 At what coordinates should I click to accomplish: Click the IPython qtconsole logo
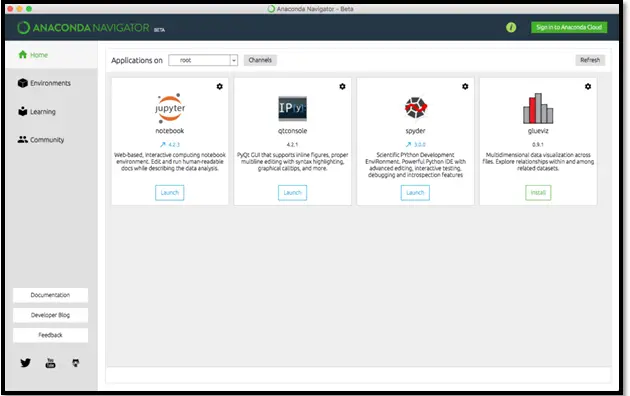[x=292, y=108]
